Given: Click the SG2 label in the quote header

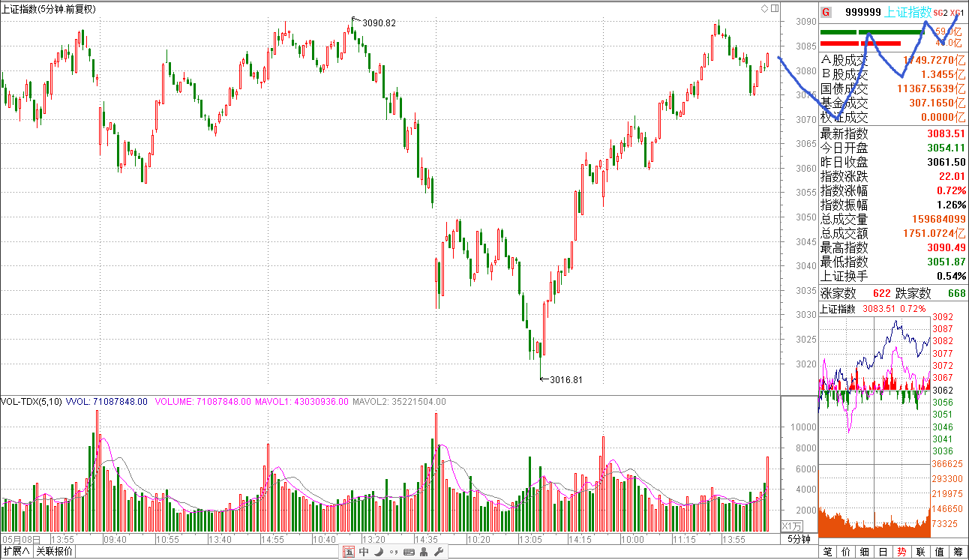Looking at the screenshot, I should click(940, 13).
